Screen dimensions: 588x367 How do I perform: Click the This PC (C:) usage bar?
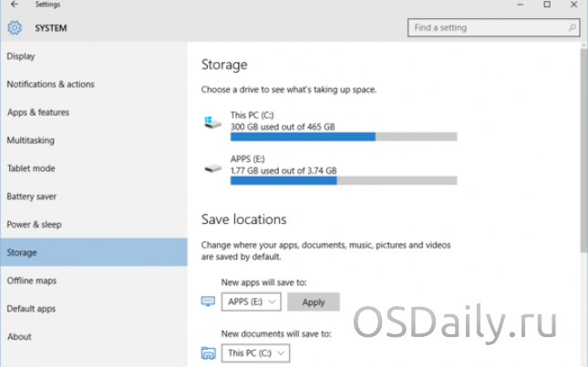[x=343, y=137]
